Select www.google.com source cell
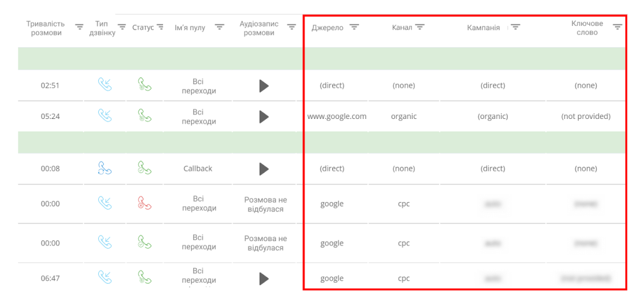This screenshot has width=644, height=304. (x=337, y=116)
